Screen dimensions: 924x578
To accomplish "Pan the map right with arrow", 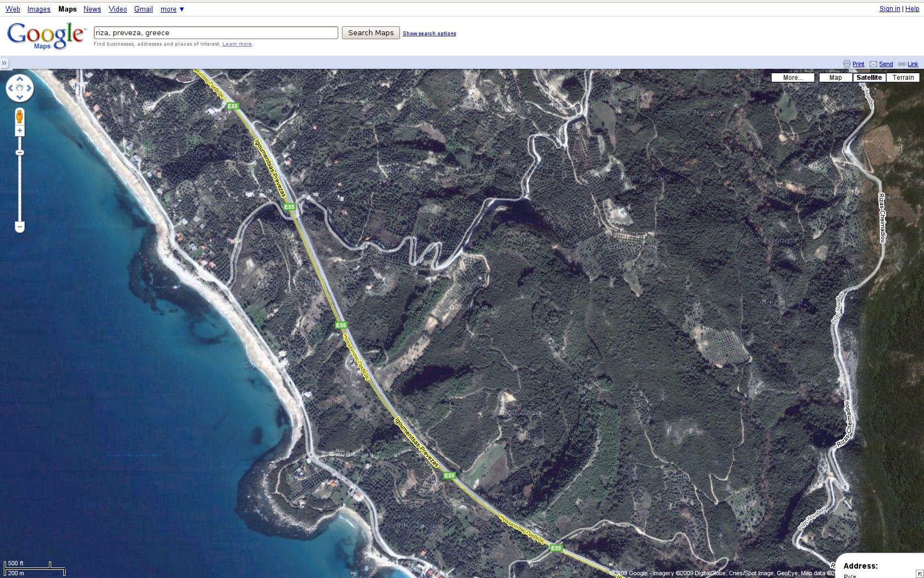I will (x=29, y=88).
